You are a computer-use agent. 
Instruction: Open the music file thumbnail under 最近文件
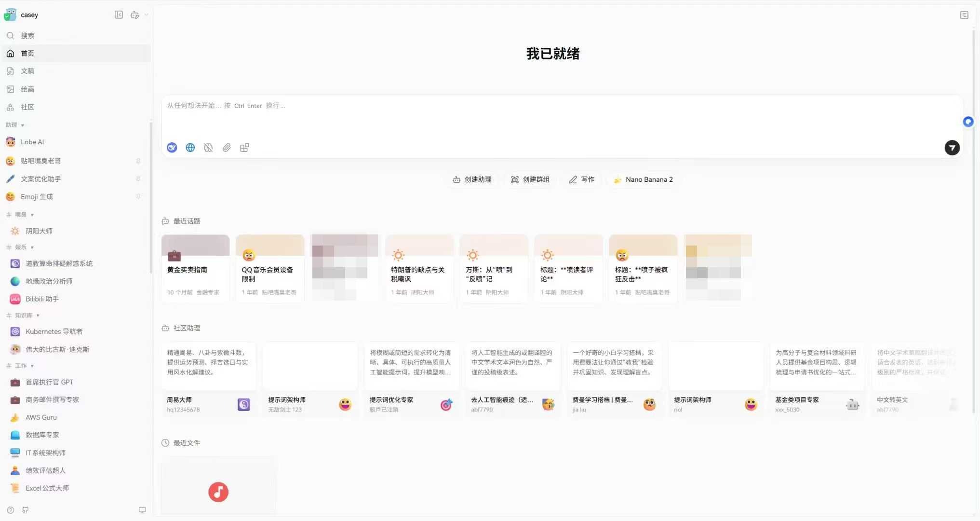(218, 492)
